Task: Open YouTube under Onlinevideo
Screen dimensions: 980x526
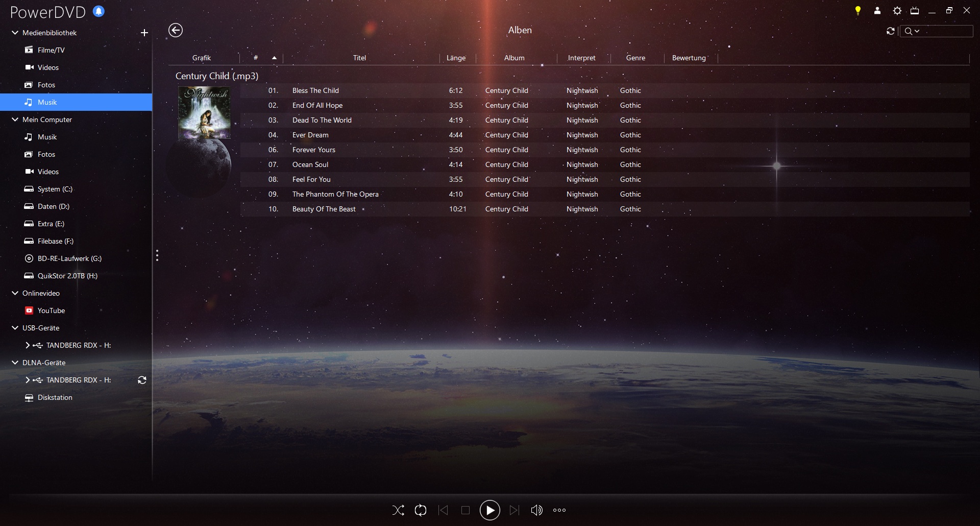Action: tap(51, 310)
